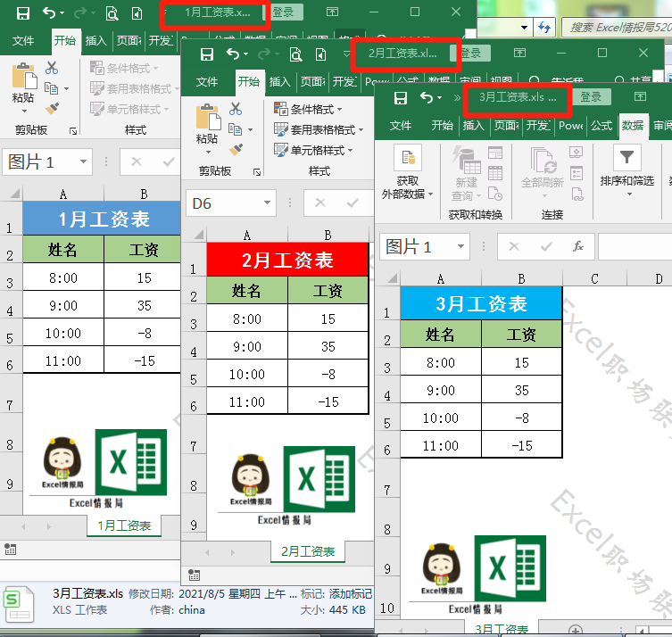Click 登录 button in 2月工资表 window
This screenshot has height=637, width=672.
pos(471,54)
